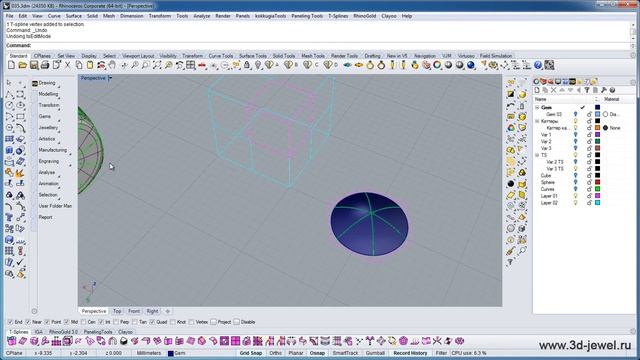The image size is (640, 360).
Task: Collapse the Gem layer tree node
Action: (537, 107)
